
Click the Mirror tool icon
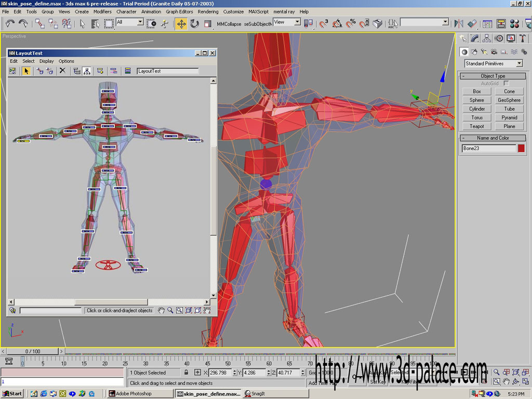[459, 23]
